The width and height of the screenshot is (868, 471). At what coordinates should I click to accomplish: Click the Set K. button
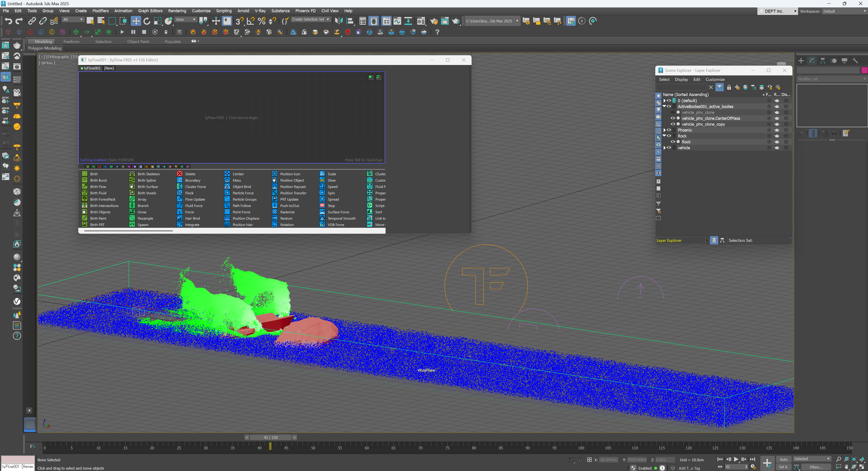tap(784, 467)
